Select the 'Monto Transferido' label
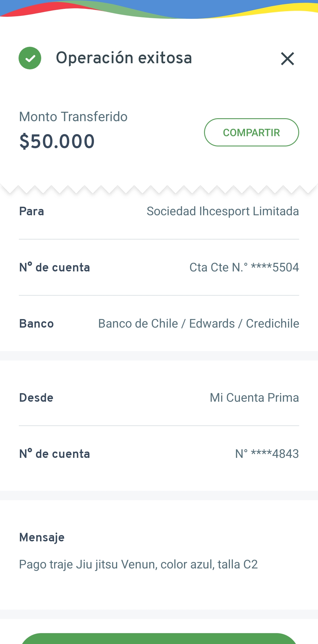The image size is (318, 644). [x=73, y=117]
